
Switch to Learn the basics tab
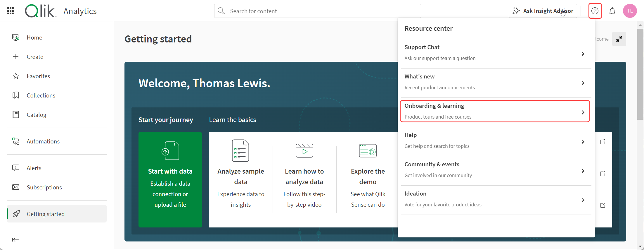pyautogui.click(x=233, y=120)
